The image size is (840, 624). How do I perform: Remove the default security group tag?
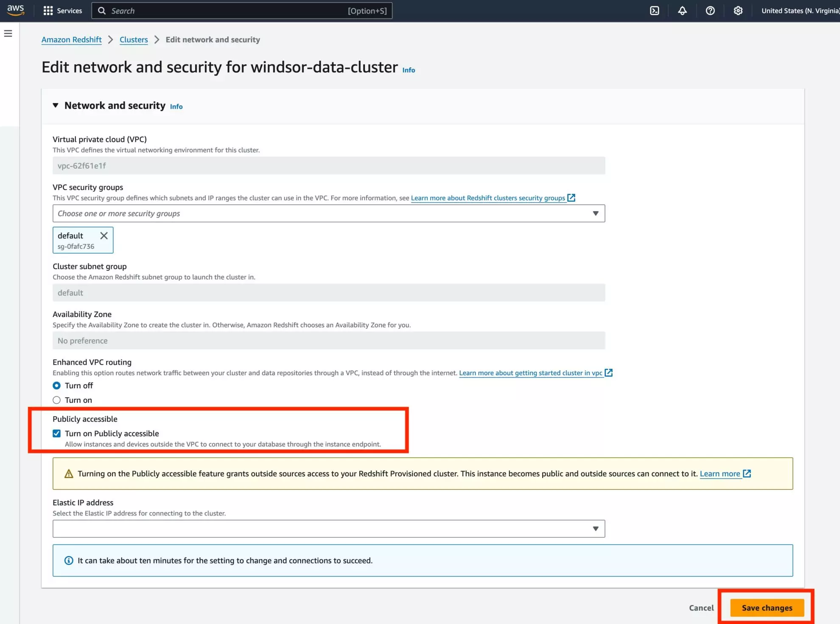tap(104, 235)
